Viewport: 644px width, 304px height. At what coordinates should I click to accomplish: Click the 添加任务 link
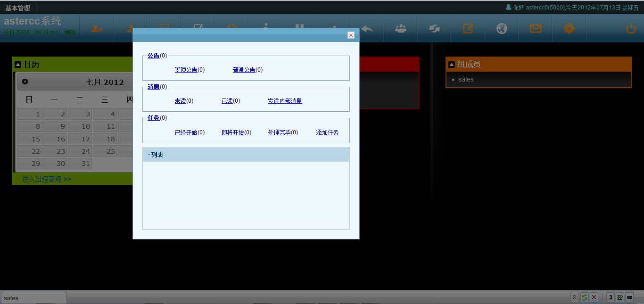pos(327,132)
